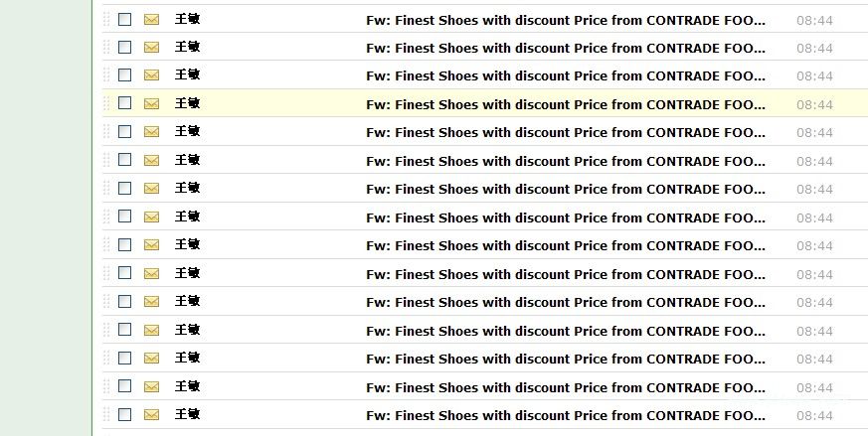This screenshot has width=868, height=436.
Task: Click the 08:44 timestamp of the bottommost email
Action: click(814, 415)
